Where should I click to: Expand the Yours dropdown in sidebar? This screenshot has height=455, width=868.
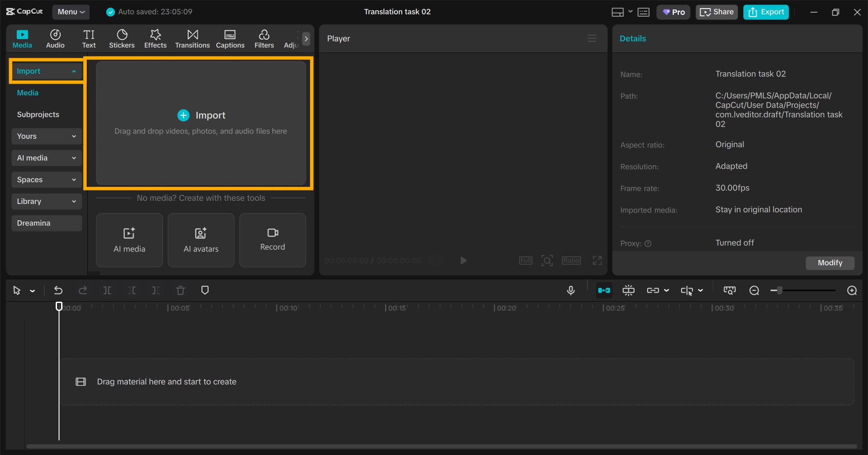pyautogui.click(x=47, y=136)
